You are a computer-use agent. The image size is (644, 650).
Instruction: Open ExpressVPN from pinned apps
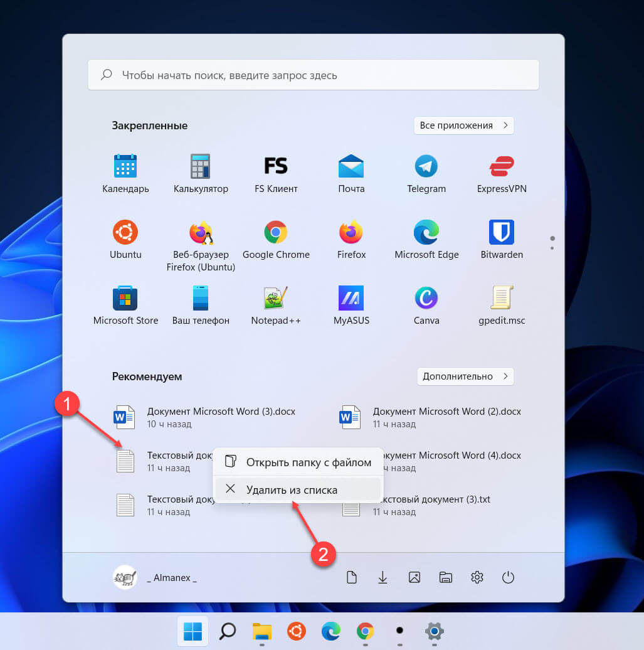(x=502, y=174)
